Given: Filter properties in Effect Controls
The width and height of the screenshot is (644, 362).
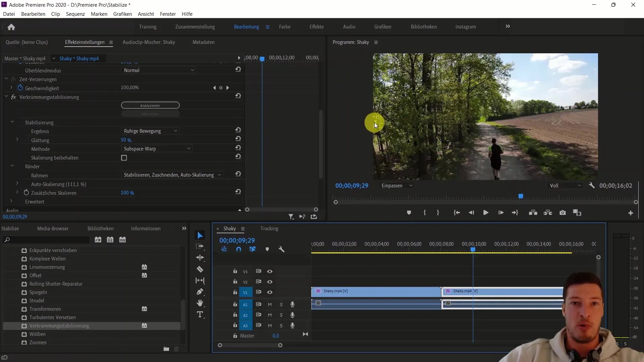Looking at the screenshot, I should (291, 217).
